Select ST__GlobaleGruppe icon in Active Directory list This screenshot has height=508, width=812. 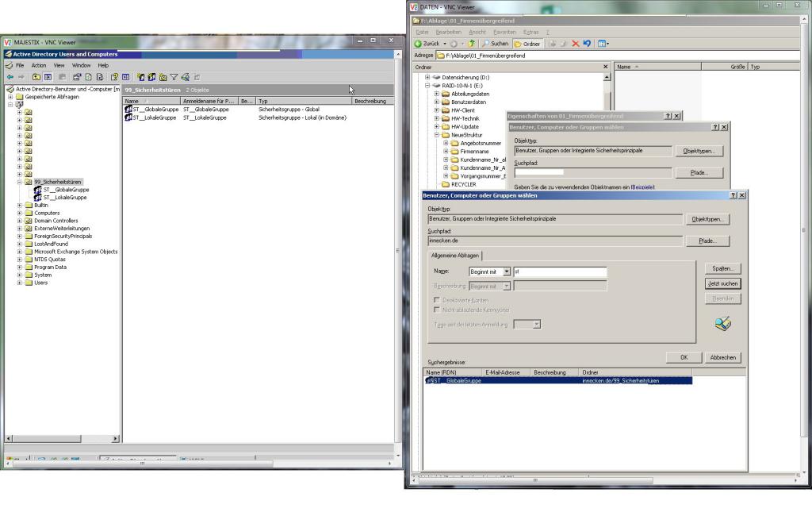point(128,110)
